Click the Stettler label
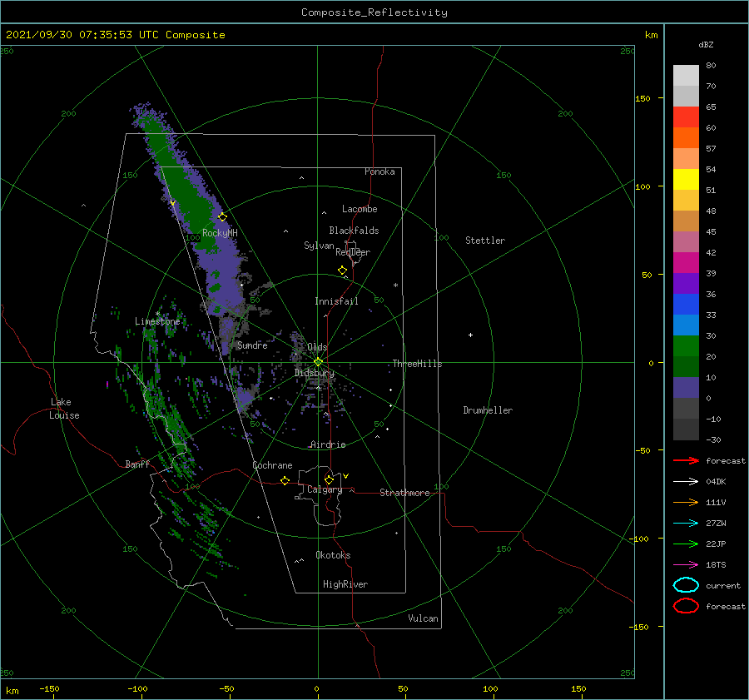The image size is (749, 700). coord(485,241)
